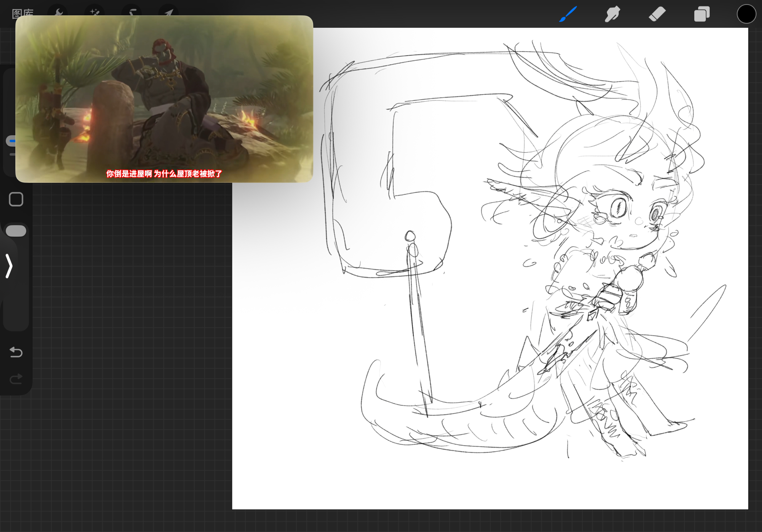Viewport: 762px width, 532px height.
Task: Open the Adjustments magic wand menu
Action: coord(94,13)
